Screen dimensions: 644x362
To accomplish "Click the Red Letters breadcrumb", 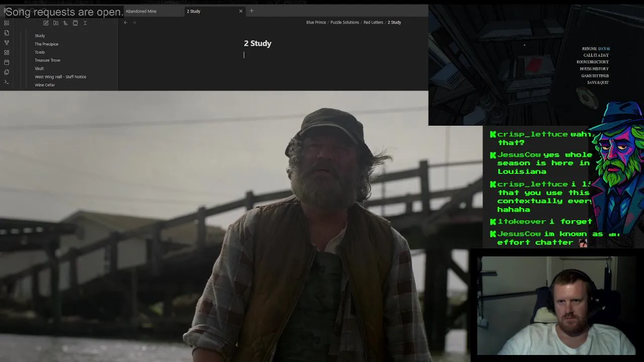I will (373, 22).
